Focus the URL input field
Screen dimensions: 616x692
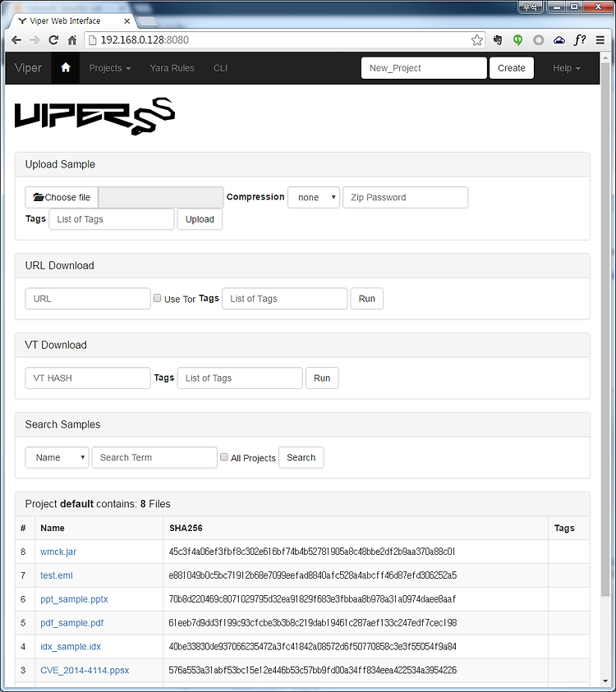88,299
